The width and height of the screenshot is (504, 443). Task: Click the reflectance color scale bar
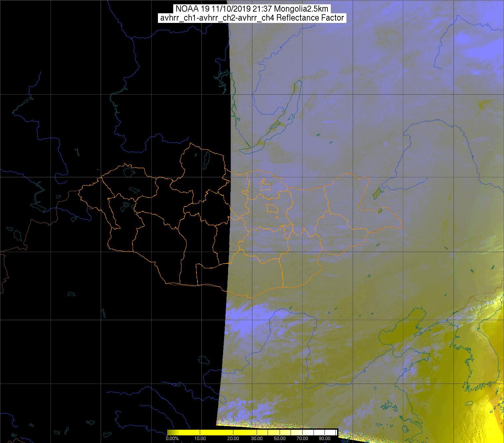(x=252, y=432)
